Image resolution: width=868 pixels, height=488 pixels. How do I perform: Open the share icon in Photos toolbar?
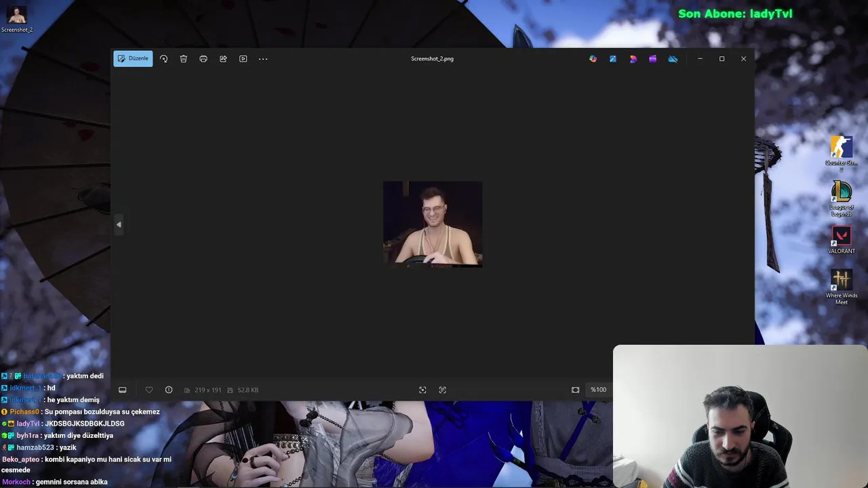[x=223, y=59]
